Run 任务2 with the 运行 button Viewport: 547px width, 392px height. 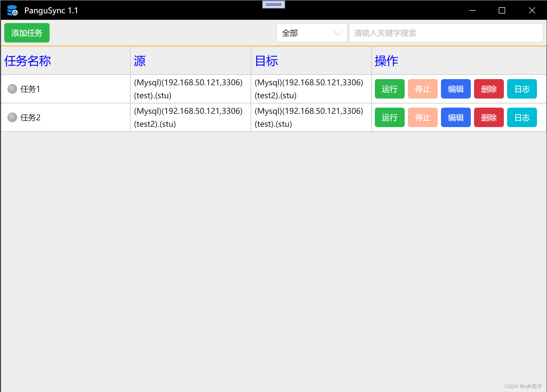tap(390, 117)
